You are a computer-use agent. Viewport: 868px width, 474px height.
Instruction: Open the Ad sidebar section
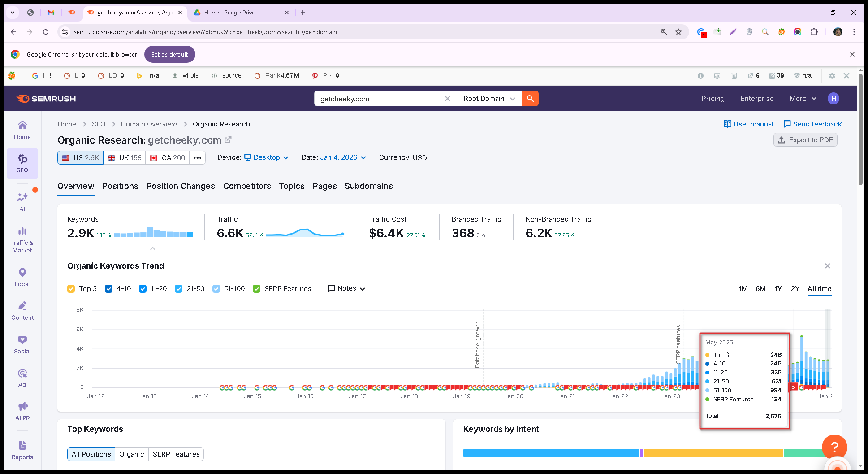pos(22,378)
